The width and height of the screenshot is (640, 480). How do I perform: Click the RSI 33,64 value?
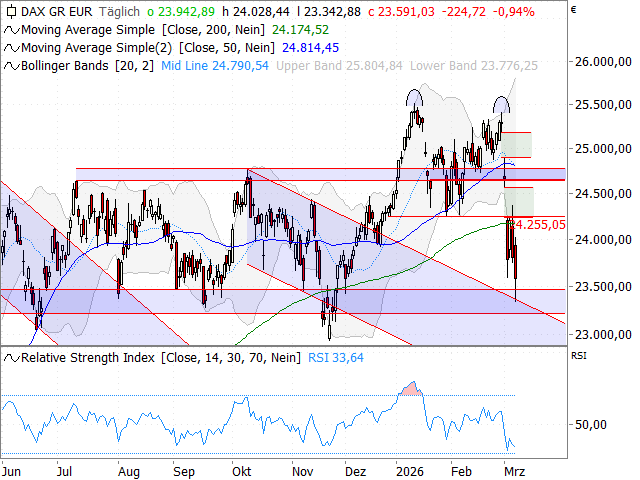pos(336,358)
